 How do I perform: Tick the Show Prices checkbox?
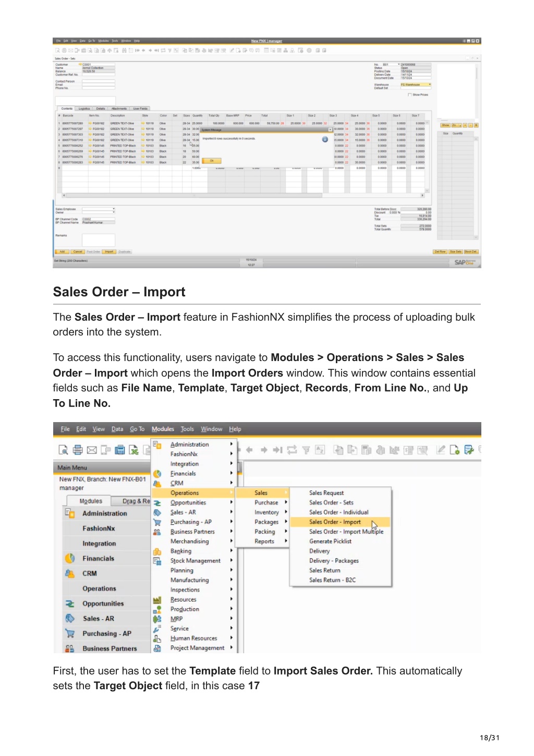409,95
